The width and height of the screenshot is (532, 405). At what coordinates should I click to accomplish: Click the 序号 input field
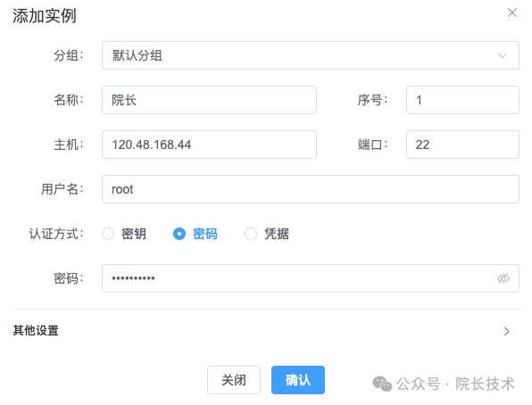pos(462,100)
